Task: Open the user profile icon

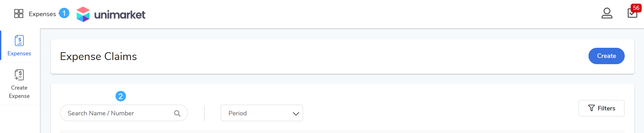Action: pos(607,13)
